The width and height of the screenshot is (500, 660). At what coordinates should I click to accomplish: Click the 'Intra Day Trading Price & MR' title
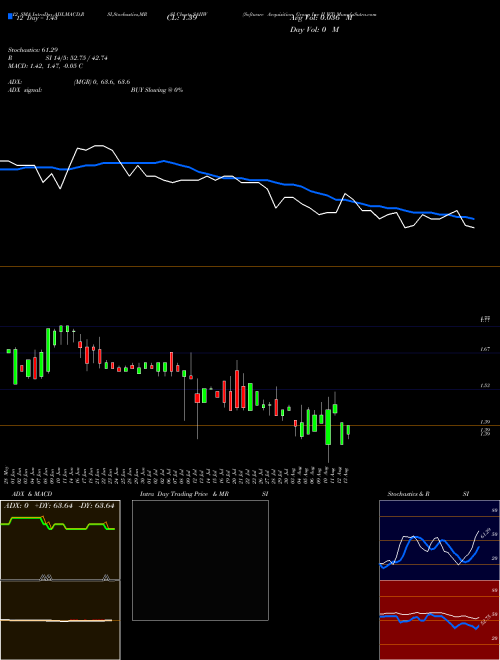point(184,494)
